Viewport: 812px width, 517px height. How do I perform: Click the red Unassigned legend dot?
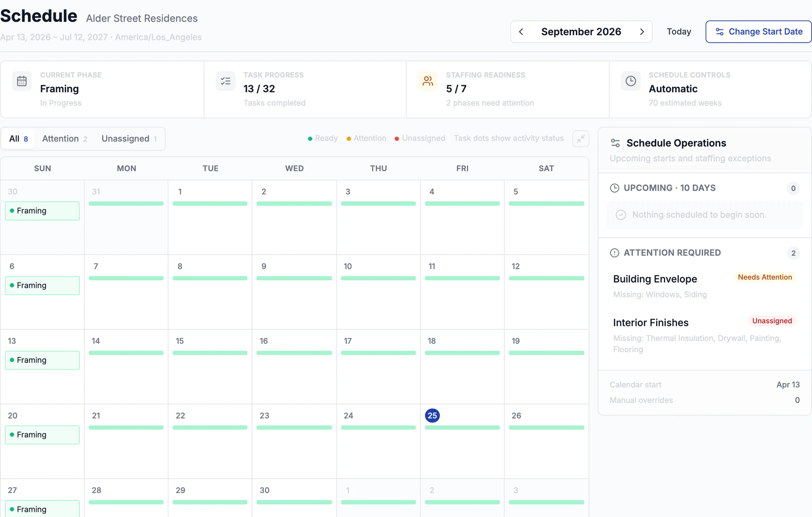[x=397, y=139]
